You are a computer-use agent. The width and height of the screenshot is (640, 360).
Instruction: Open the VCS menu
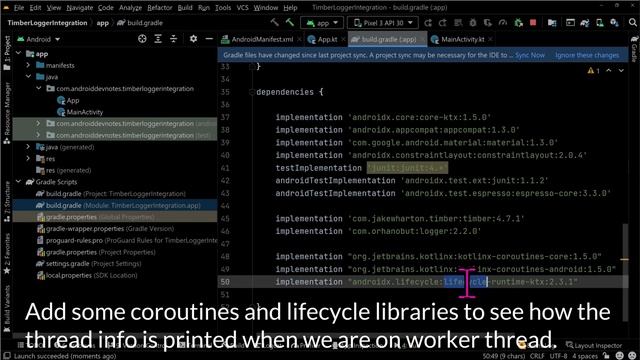coord(242,7)
